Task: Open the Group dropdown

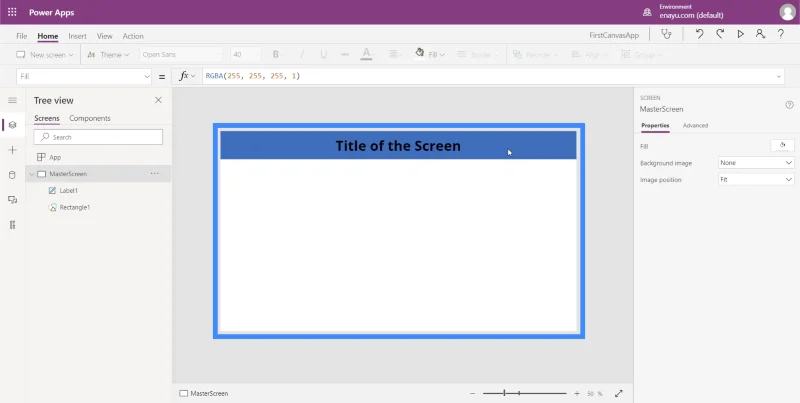Action: click(642, 55)
